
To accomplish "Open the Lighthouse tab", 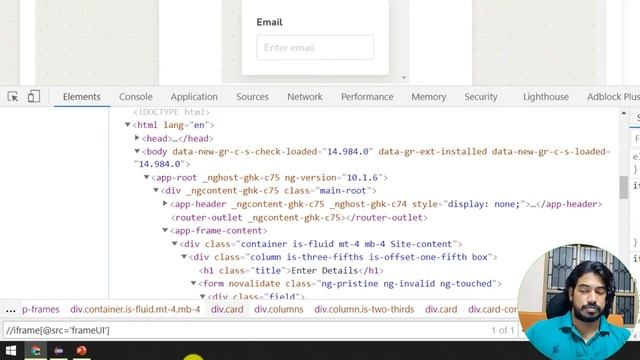I will click(546, 97).
